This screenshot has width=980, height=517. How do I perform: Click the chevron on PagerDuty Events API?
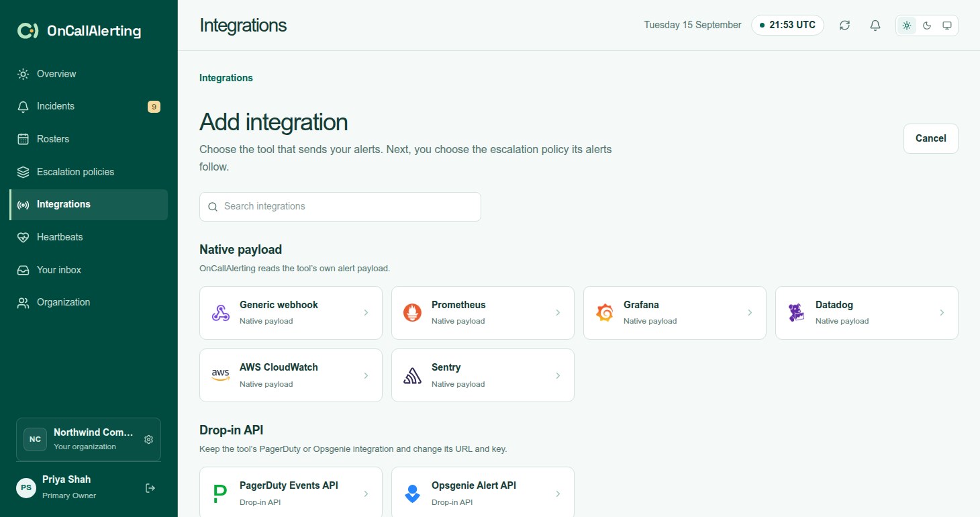(x=366, y=493)
